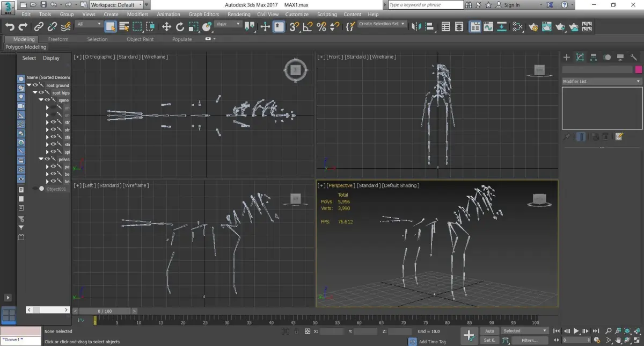Switch to the Populate ribbon tab
The height and width of the screenshot is (346, 644).
tap(182, 39)
